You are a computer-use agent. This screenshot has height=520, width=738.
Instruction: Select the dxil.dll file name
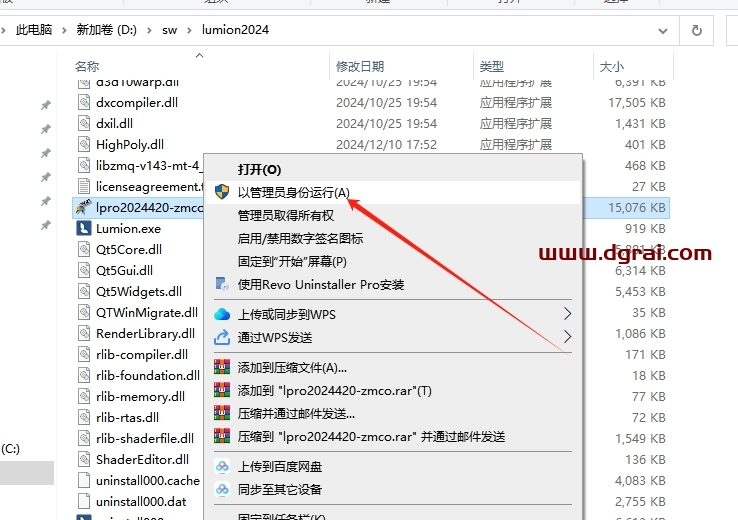(114, 123)
